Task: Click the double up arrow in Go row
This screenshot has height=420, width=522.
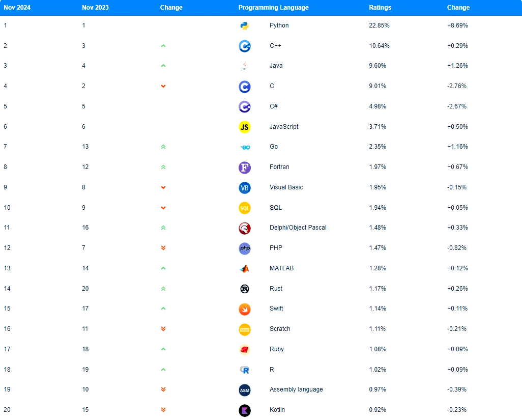Action: (x=163, y=147)
